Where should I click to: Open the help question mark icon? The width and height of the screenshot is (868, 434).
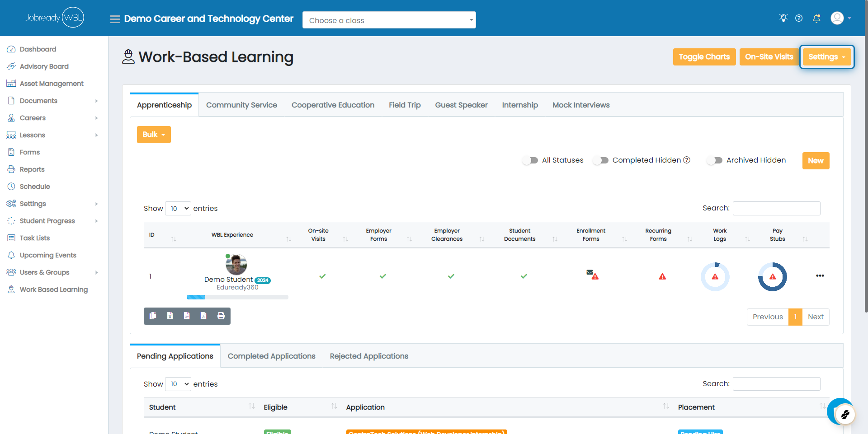point(799,18)
